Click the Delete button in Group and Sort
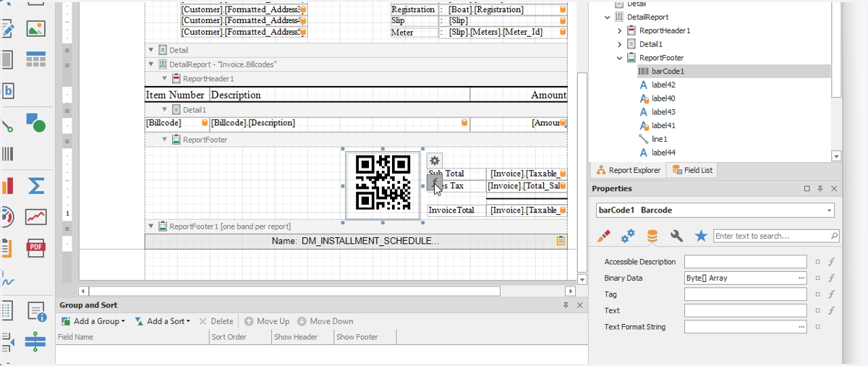Viewport: 868px width, 366px height. click(x=216, y=321)
